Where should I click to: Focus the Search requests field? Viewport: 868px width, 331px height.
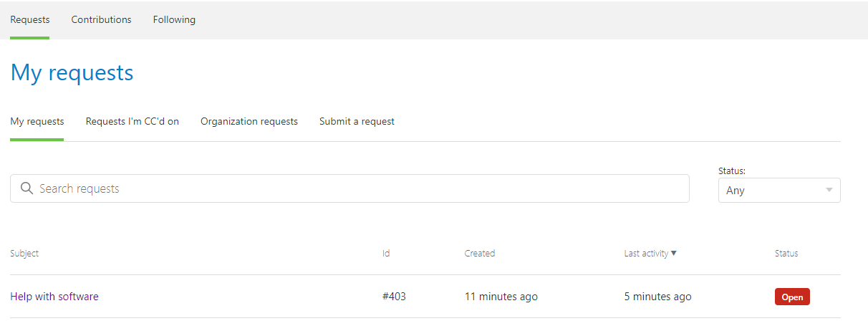point(358,188)
